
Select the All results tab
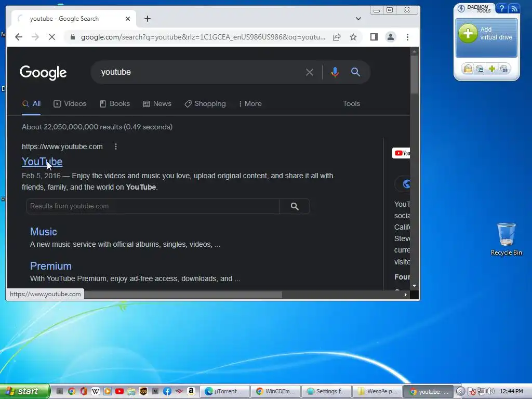31,104
